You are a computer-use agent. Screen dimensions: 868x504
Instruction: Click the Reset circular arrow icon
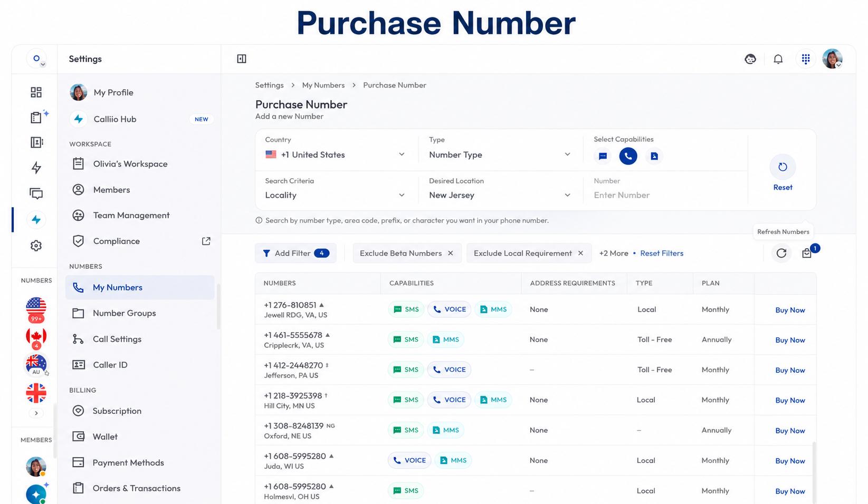click(783, 167)
